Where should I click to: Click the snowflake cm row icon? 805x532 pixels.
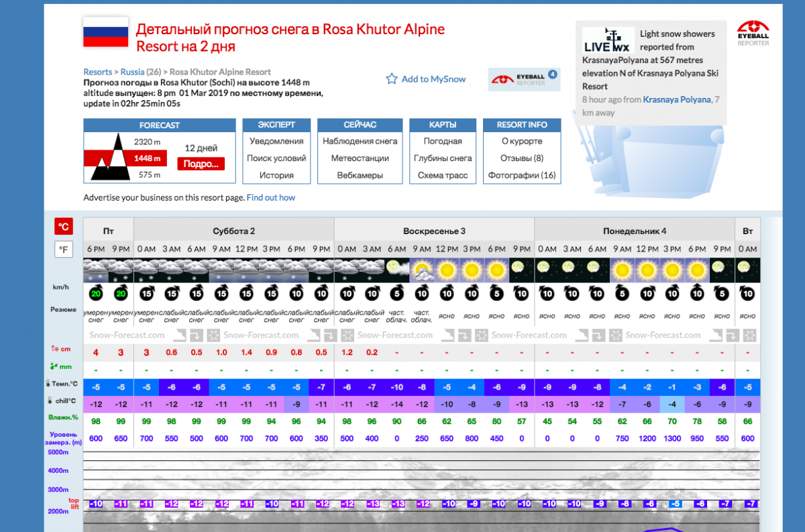tap(55, 349)
